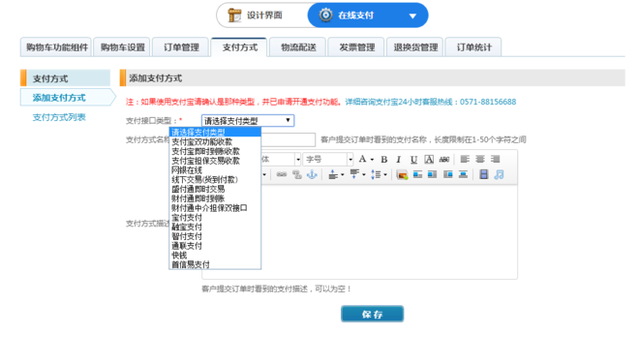639x364 pixels.
Task: Toggle italic formatting in the editor
Action: pos(399,160)
